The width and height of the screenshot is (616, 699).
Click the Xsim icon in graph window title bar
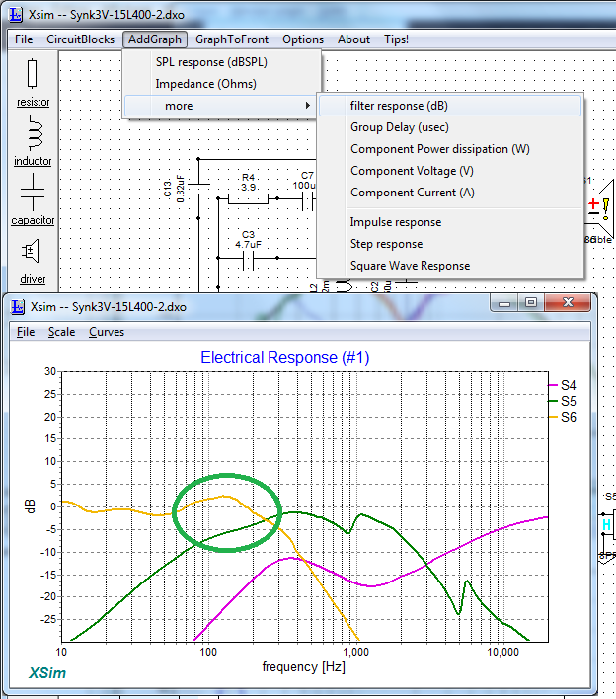[18, 307]
